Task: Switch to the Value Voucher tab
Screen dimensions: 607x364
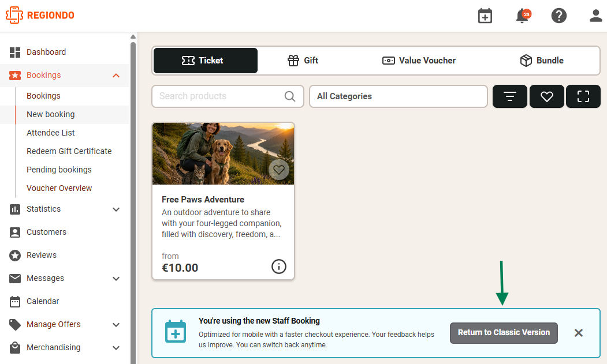Action: (x=419, y=61)
